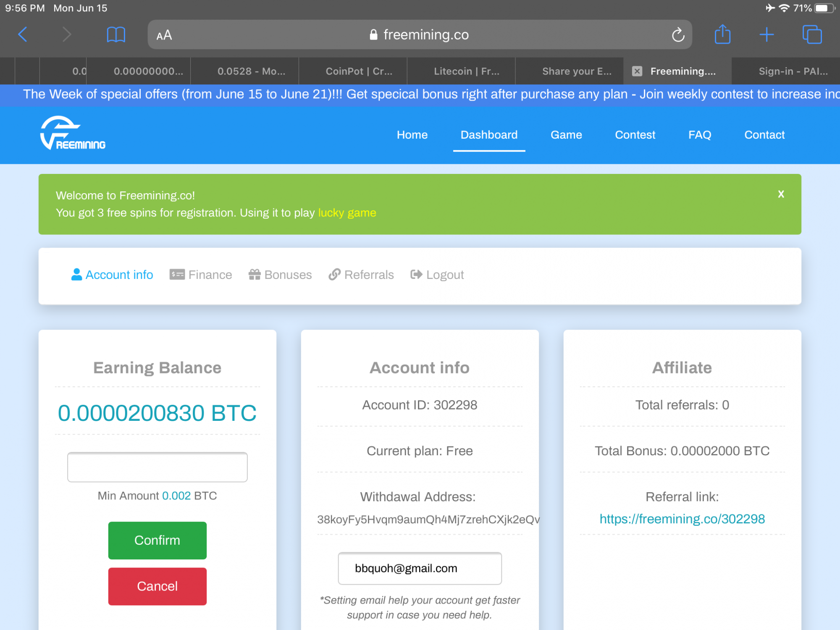Click the Logout arrow icon

[x=416, y=274]
